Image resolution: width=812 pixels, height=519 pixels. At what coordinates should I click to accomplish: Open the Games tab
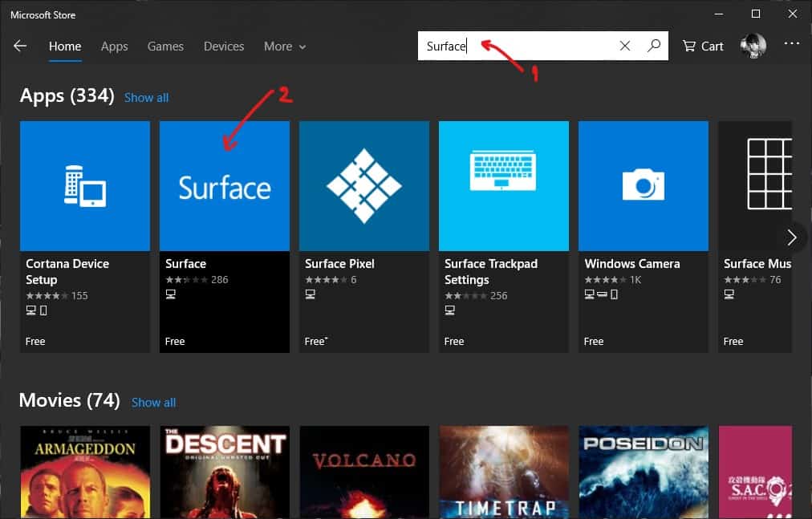[x=165, y=46]
